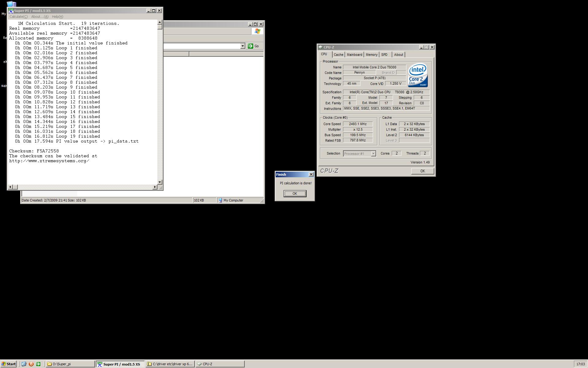This screenshot has width=588, height=368.
Task: Click OK button in the CPU-Z window
Action: (423, 171)
